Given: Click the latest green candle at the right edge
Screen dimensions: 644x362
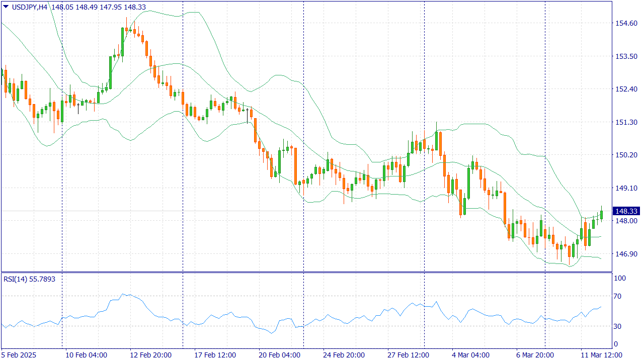Looking at the screenshot, I should click(x=601, y=215).
